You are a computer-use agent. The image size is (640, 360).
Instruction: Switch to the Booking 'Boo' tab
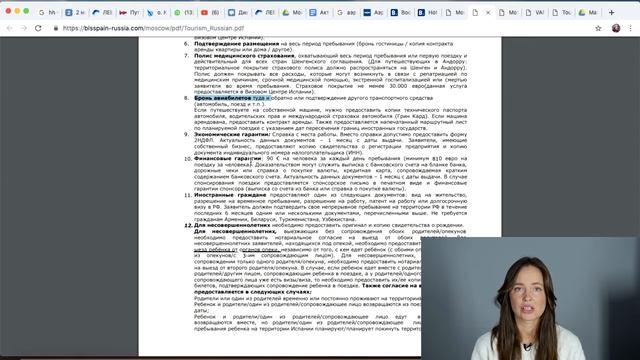tap(400, 13)
